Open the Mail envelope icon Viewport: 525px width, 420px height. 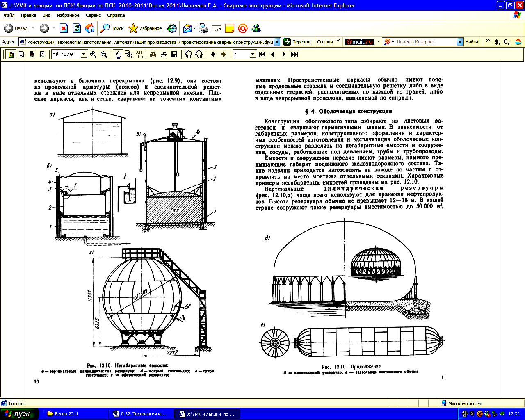coord(187,28)
